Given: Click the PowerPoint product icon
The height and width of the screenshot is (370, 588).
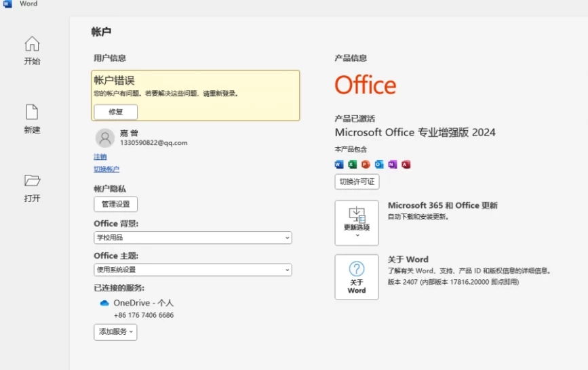Looking at the screenshot, I should coord(366,164).
